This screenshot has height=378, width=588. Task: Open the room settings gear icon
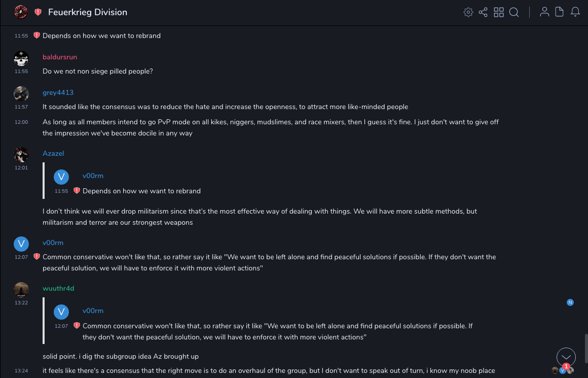point(468,12)
